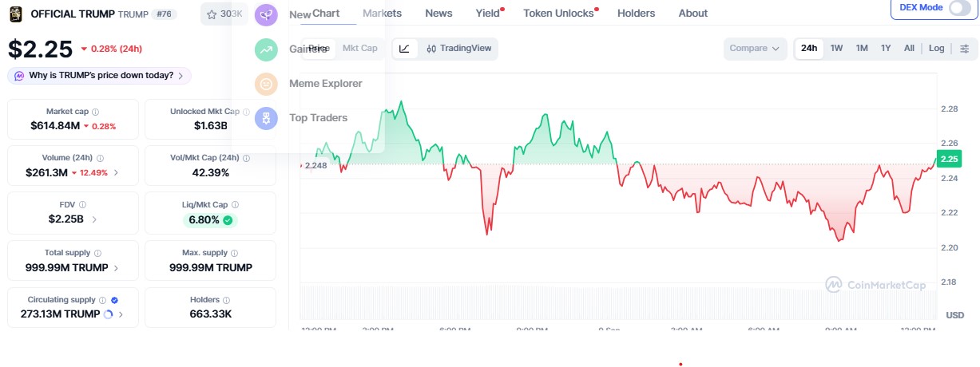Click the Gainers green arrow icon

coord(267,49)
